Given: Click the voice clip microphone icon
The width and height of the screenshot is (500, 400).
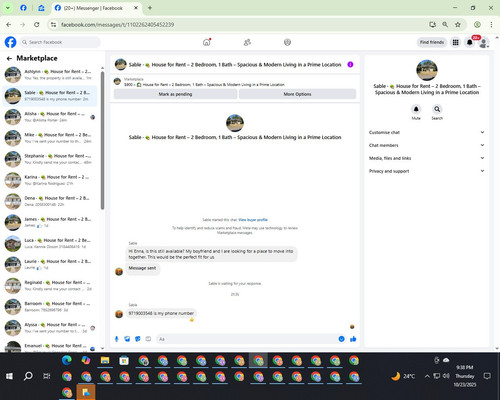Looking at the screenshot, I should [x=117, y=339].
